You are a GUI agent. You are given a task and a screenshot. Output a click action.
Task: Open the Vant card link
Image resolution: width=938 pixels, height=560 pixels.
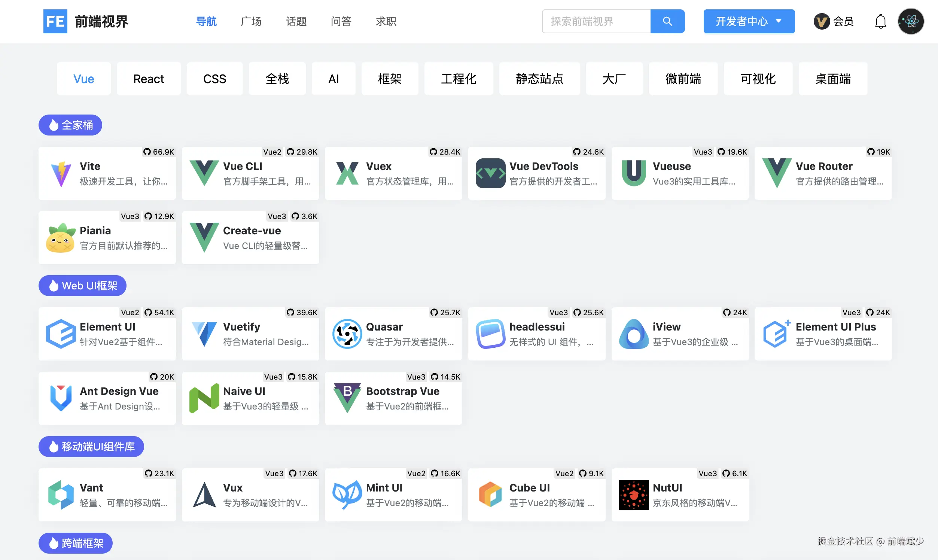coord(107,495)
